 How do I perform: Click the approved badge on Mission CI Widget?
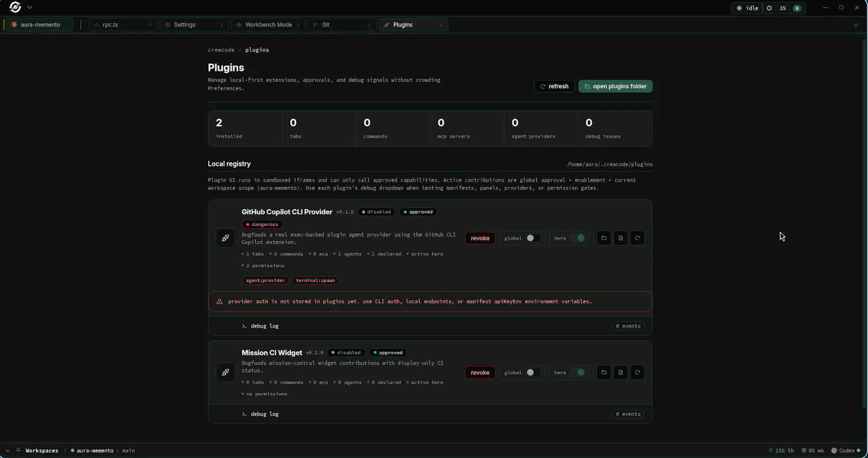coord(388,353)
